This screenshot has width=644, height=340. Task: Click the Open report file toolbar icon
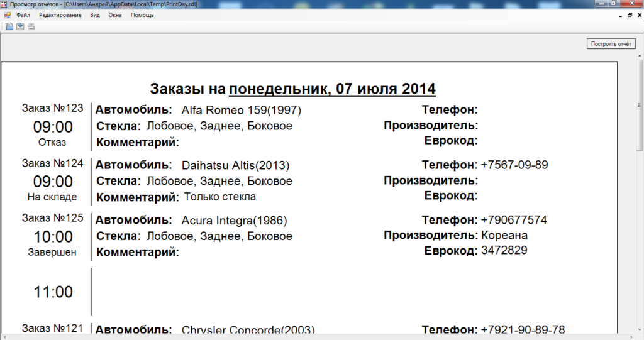pyautogui.click(x=9, y=26)
